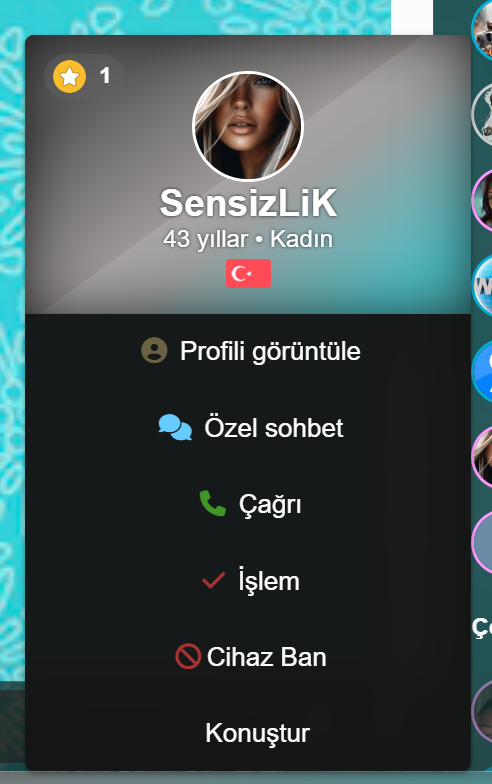Viewport: 492px width, 784px height.
Task: Click the SensizLiK username heading
Action: coord(248,203)
